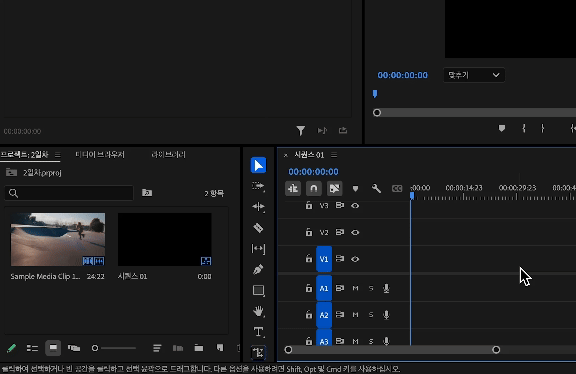The width and height of the screenshot is (576, 374).
Task: Add marker in program monitor
Action: [x=502, y=128]
